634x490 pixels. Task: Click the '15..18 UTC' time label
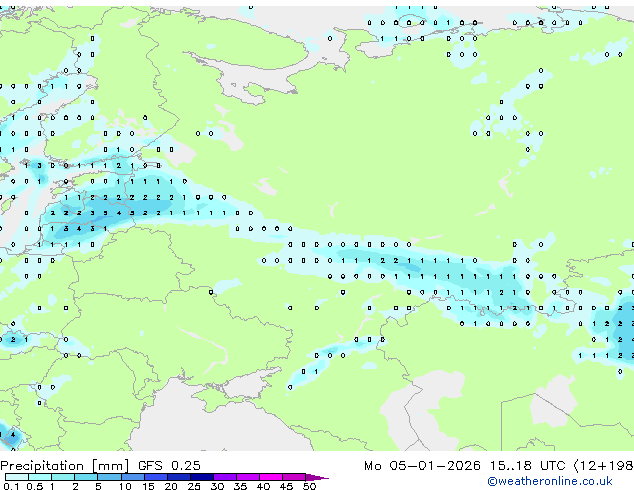tap(527, 466)
